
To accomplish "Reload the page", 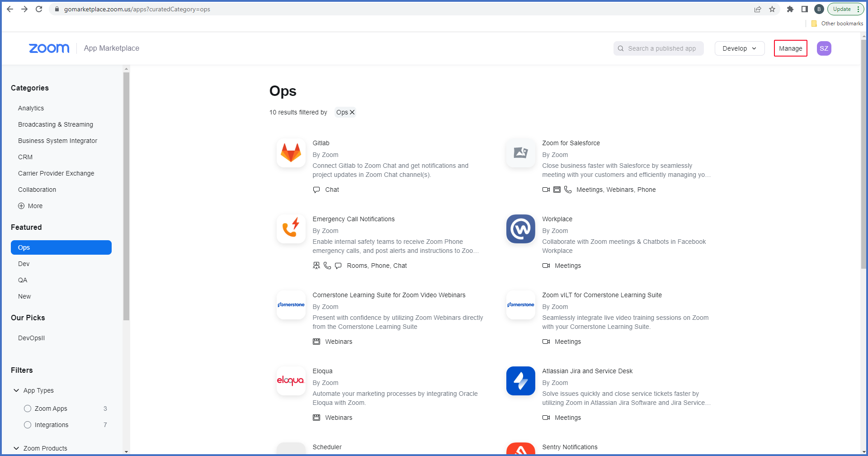I will coord(39,9).
